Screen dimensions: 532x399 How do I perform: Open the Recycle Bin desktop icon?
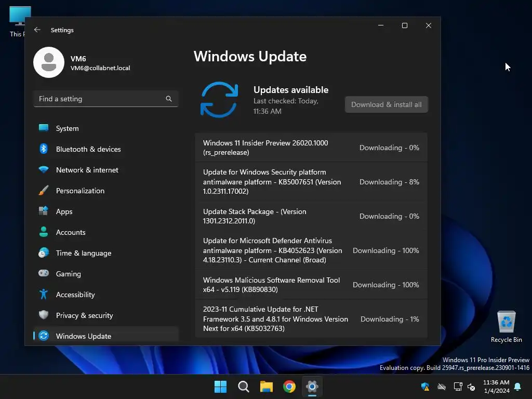pyautogui.click(x=506, y=327)
